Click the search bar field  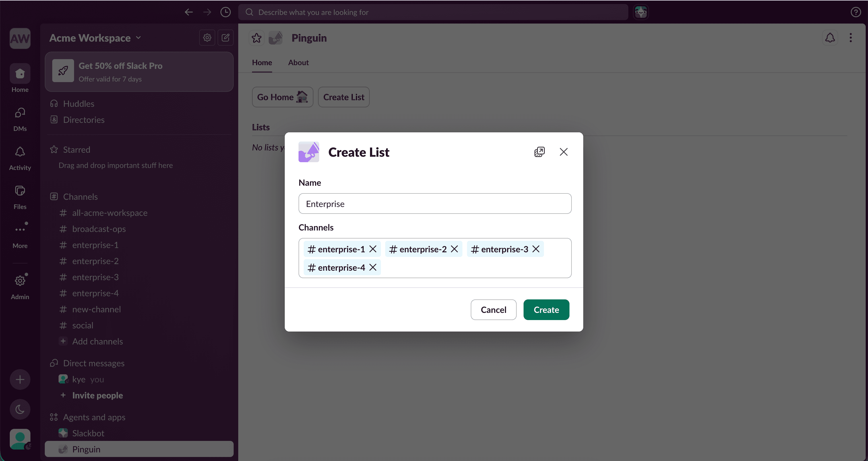tap(433, 12)
